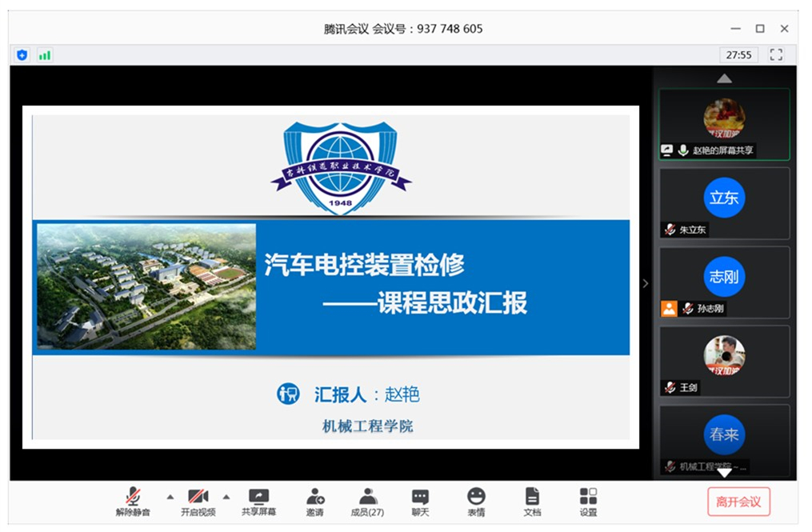Enter full screen mode via corner-brackets icon
The image size is (812, 532).
(x=776, y=54)
